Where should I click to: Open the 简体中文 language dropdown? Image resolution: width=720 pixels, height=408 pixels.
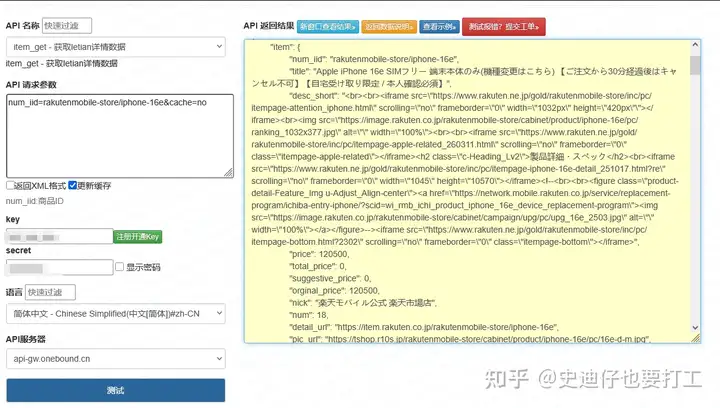116,314
